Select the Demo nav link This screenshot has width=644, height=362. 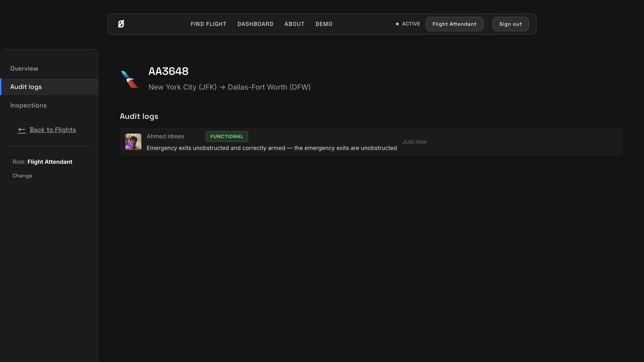click(324, 24)
